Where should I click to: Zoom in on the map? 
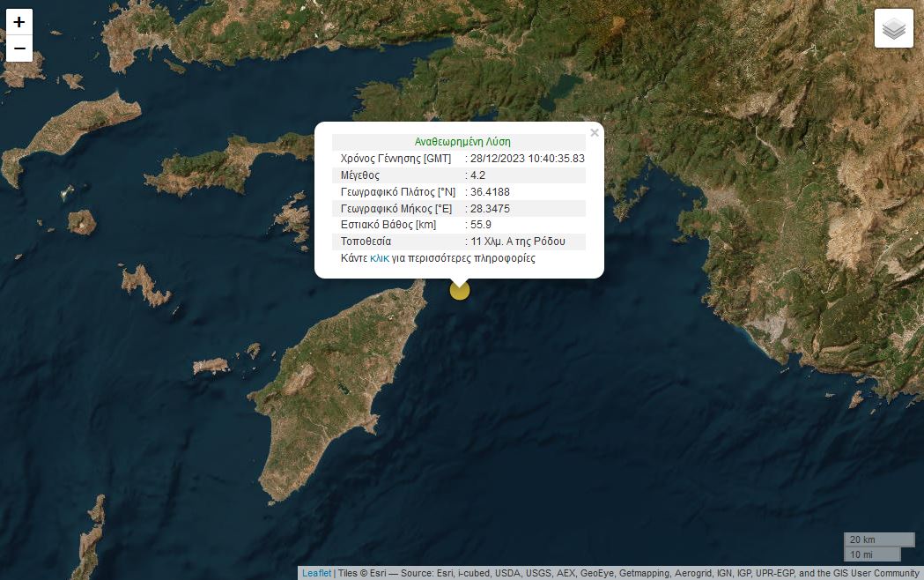19,22
